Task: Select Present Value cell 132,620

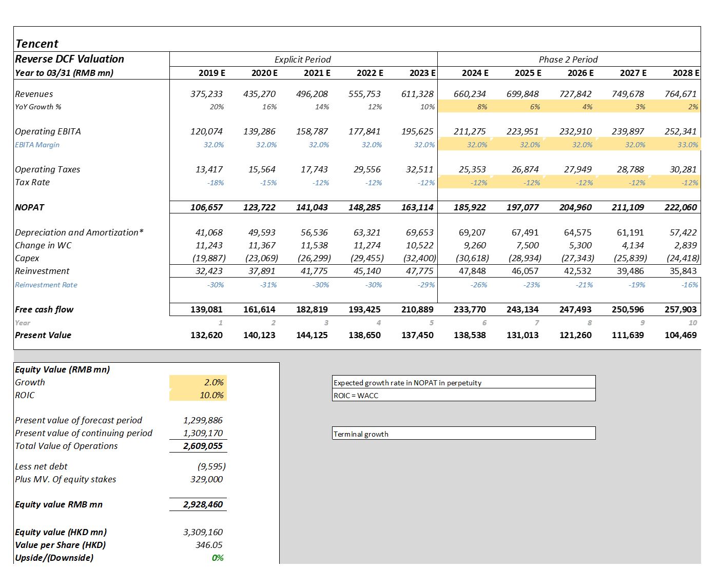Action: [x=206, y=335]
